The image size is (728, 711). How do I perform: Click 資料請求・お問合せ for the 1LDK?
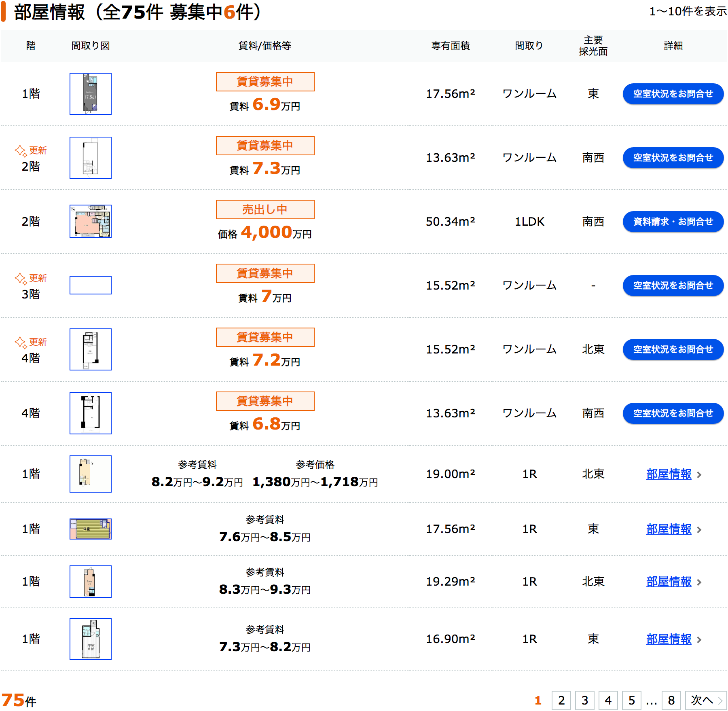coord(673,222)
